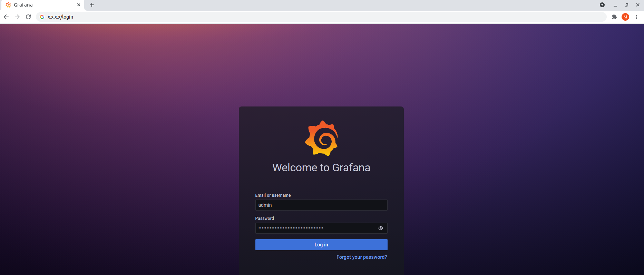Image resolution: width=644 pixels, height=275 pixels.
Task: Go back with browser back arrow
Action: point(6,17)
